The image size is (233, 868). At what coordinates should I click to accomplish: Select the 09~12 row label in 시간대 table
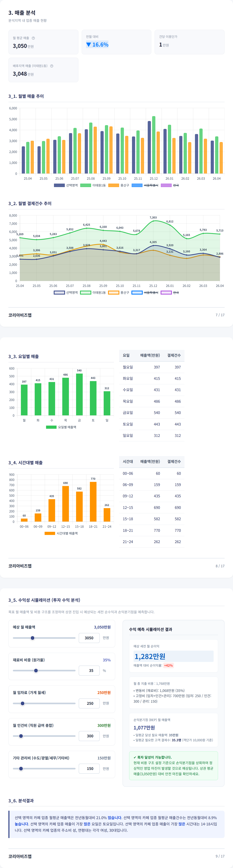[128, 496]
